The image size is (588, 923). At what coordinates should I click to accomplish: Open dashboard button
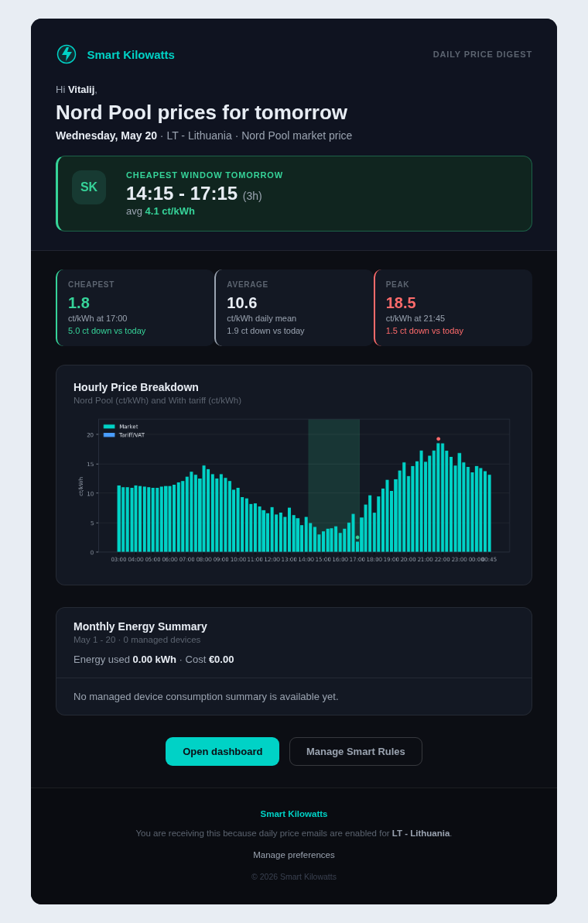[x=222, y=752]
